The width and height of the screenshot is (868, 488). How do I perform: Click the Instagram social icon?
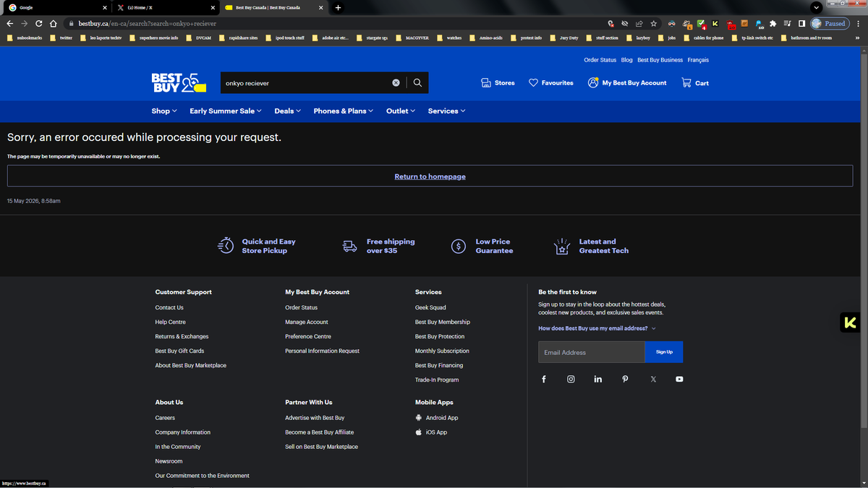571,379
